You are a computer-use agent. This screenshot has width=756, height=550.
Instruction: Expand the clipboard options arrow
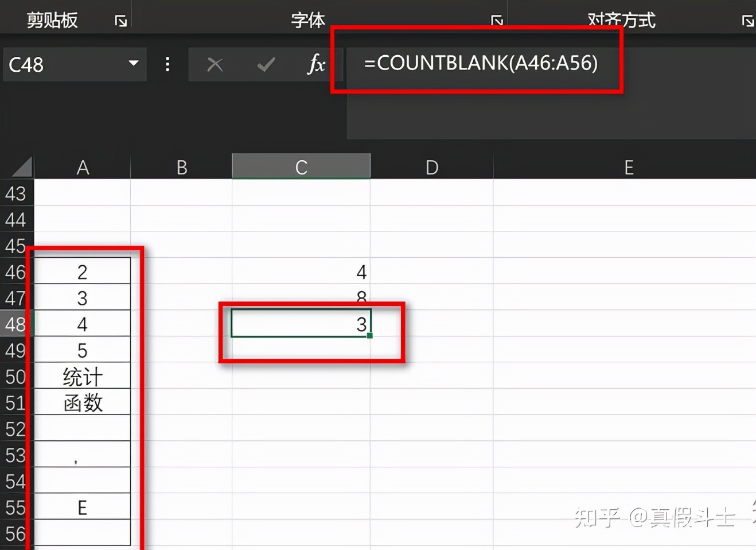[x=120, y=20]
